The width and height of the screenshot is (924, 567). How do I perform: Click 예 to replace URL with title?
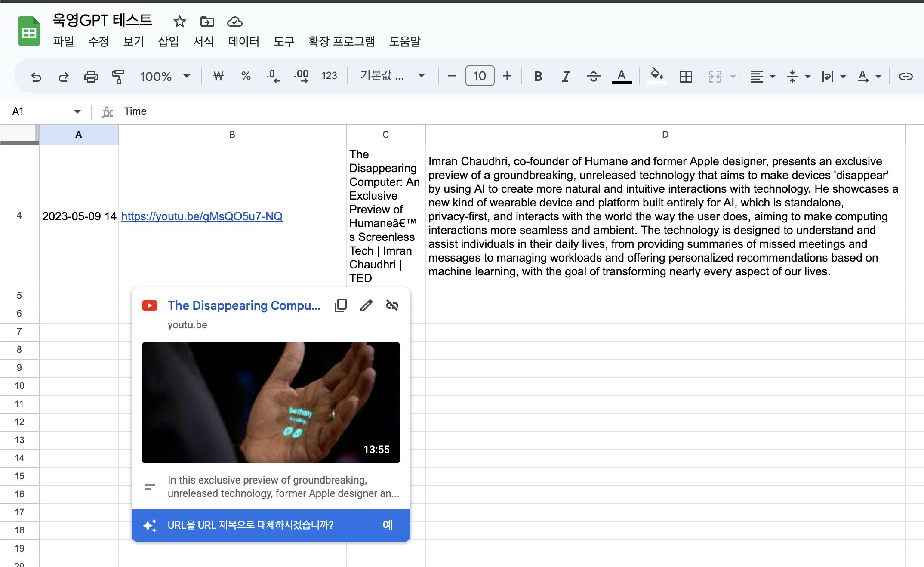point(388,525)
